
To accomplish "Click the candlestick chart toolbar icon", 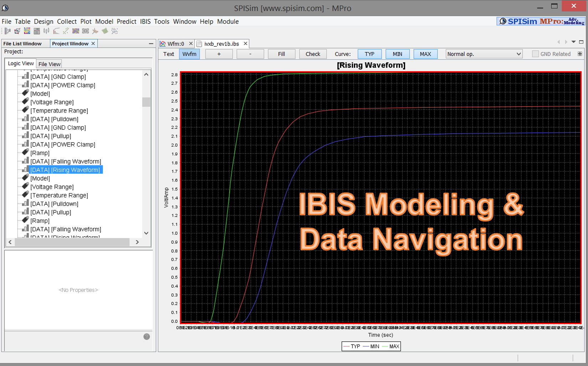I will click(46, 31).
